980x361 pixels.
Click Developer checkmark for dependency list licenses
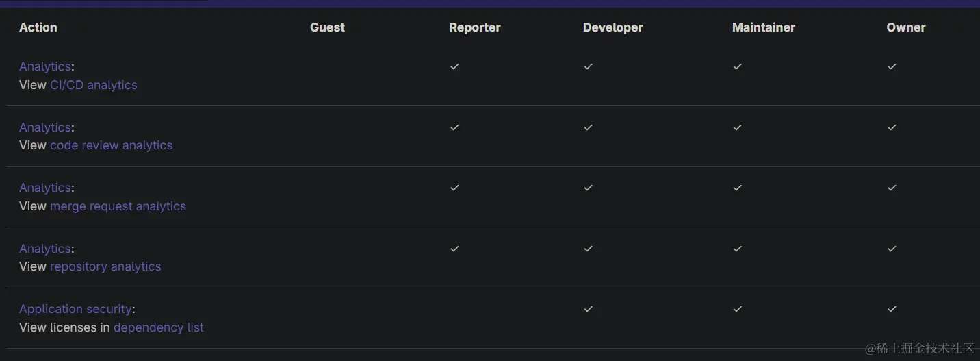coord(588,309)
